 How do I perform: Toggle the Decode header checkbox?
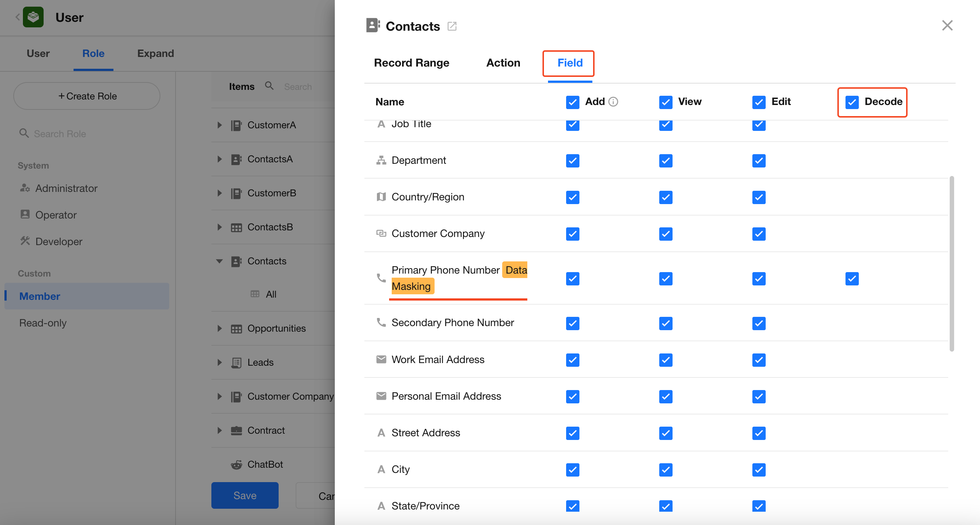851,102
